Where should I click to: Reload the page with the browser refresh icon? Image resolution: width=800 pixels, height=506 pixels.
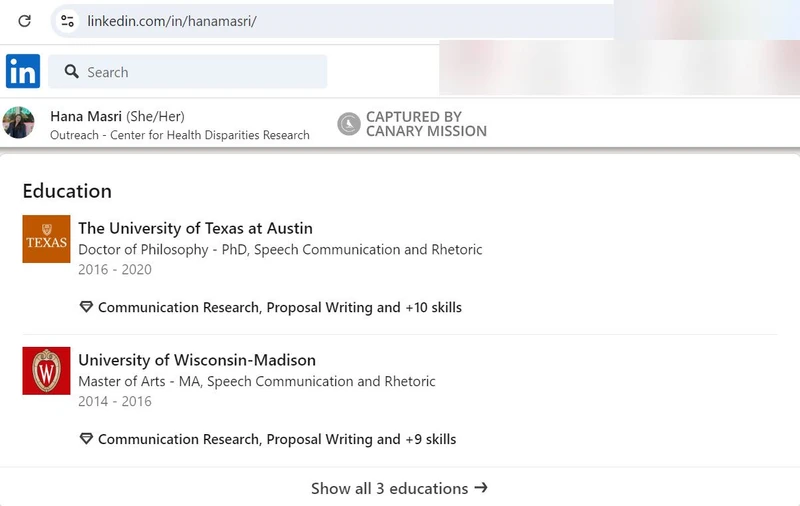[24, 21]
